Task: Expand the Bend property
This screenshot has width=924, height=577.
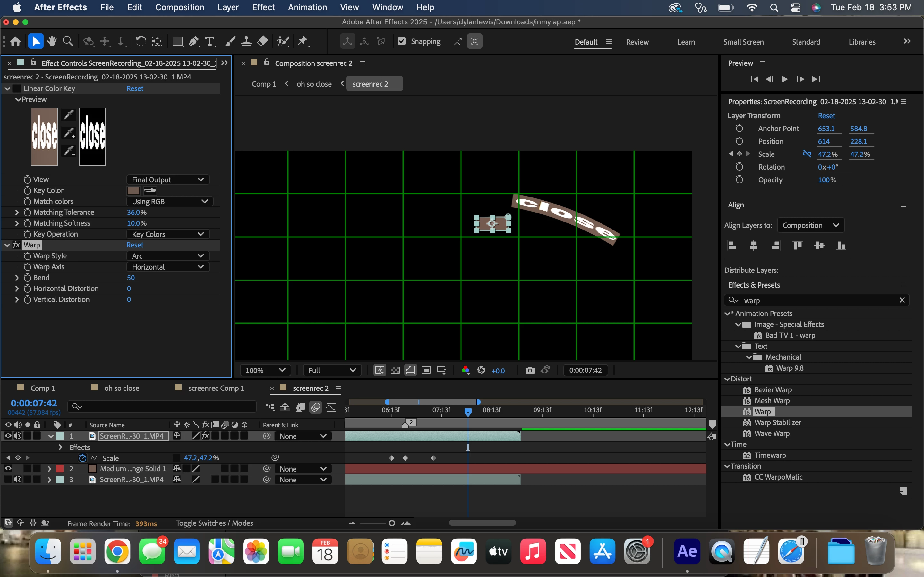Action: [17, 277]
